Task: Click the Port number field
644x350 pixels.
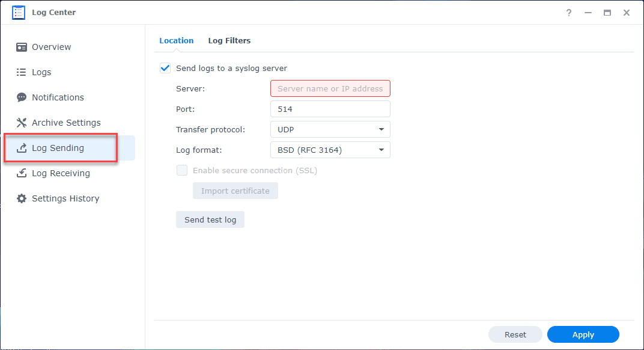Action: point(330,109)
